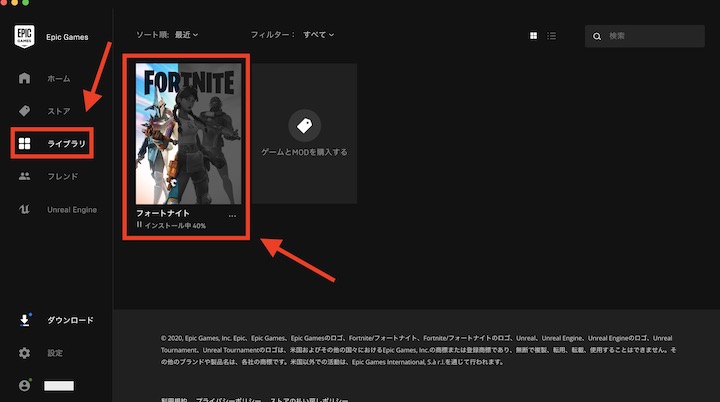The height and width of the screenshot is (402, 720).
Task: Click the インストール中 40% status text
Action: pyautogui.click(x=175, y=226)
